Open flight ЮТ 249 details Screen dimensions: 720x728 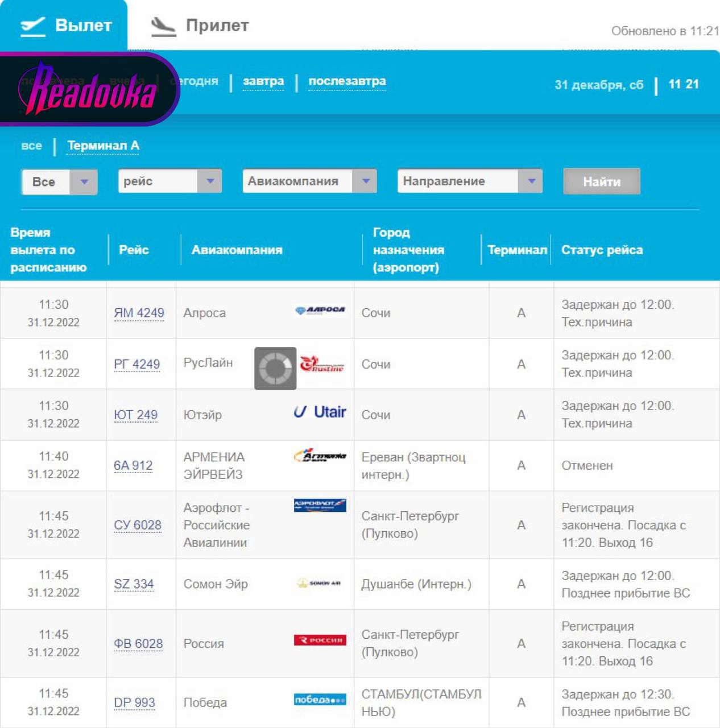(135, 415)
